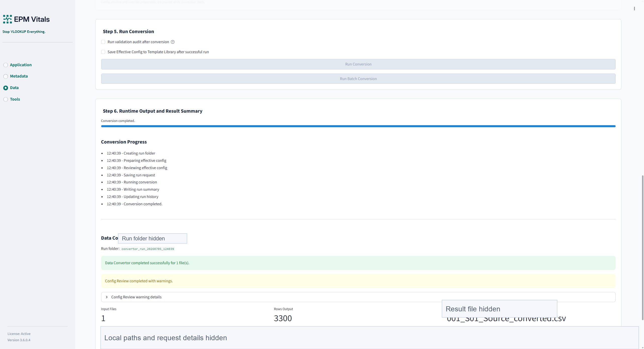Click the 'Conversion Progress' heading
This screenshot has width=644, height=349.
[x=124, y=142]
